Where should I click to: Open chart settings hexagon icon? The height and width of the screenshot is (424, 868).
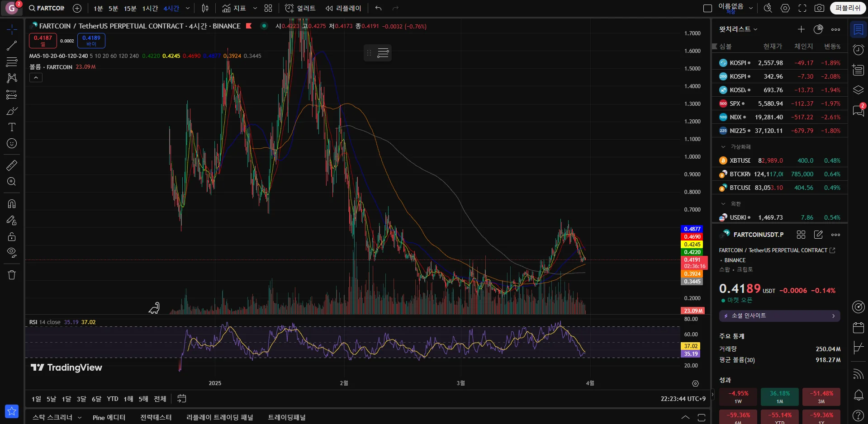point(785,8)
